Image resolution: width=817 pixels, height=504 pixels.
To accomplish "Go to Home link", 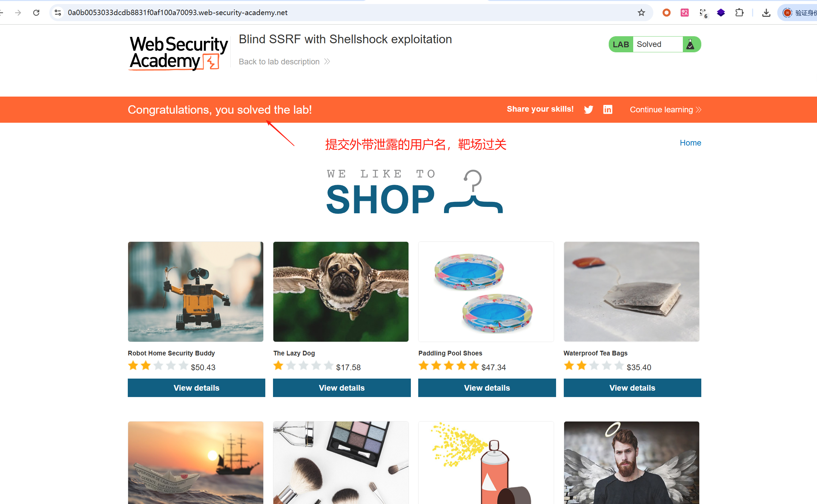I will [x=690, y=143].
